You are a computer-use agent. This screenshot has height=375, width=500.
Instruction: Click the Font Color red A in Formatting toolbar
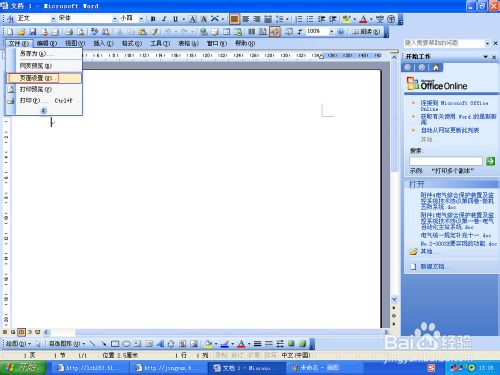click(363, 19)
